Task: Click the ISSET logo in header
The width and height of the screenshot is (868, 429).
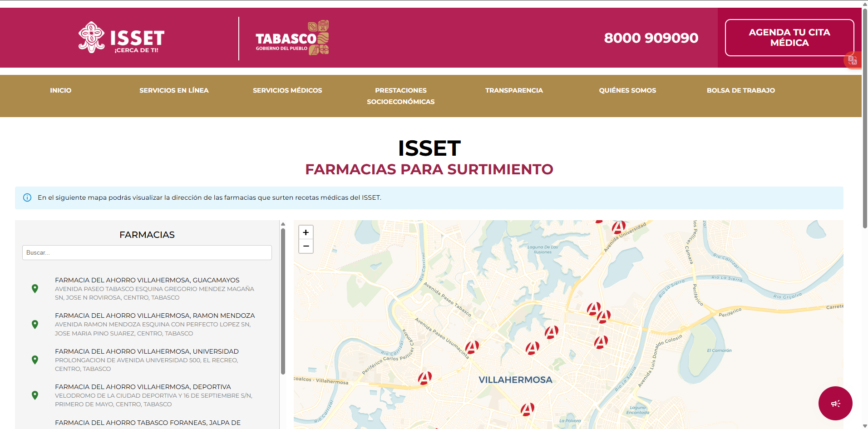Action: [121, 38]
